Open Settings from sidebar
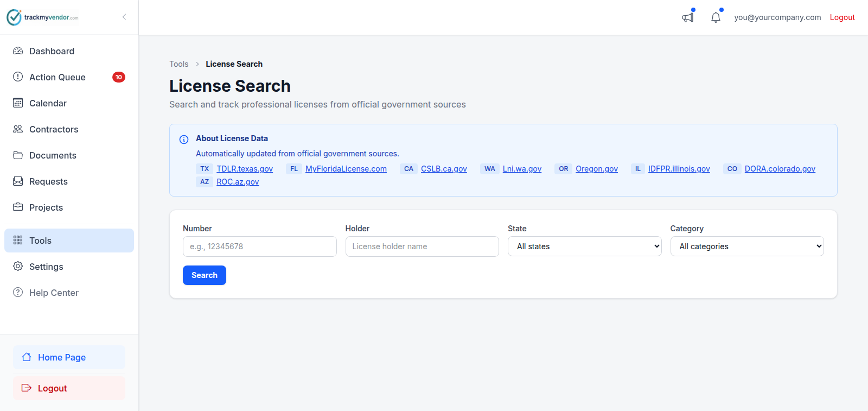Image resolution: width=868 pixels, height=411 pixels. pos(69,267)
